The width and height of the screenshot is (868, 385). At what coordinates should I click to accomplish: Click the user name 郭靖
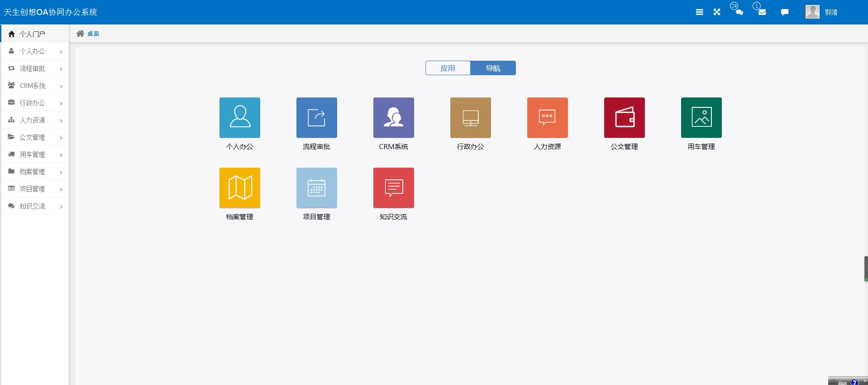pyautogui.click(x=831, y=12)
